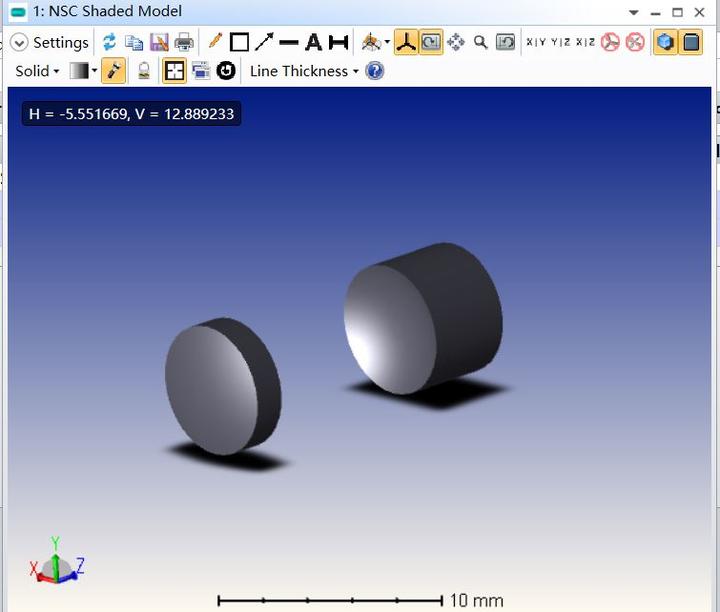This screenshot has width=720, height=612.
Task: Save the graphic to a file
Action: point(159,42)
